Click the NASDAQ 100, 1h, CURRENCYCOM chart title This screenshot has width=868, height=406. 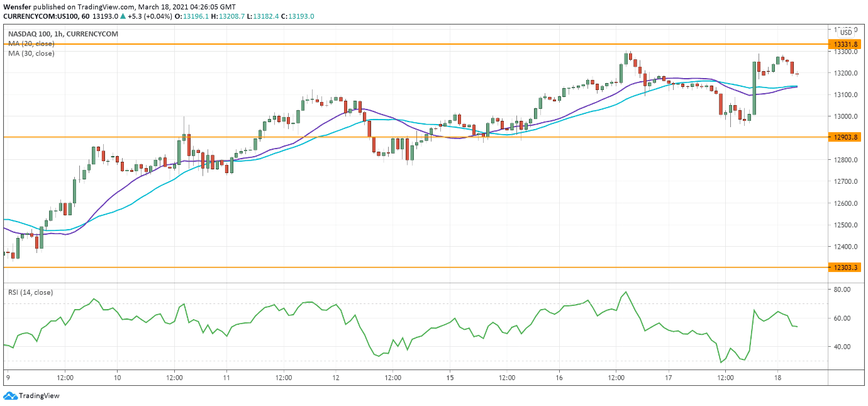(x=62, y=33)
